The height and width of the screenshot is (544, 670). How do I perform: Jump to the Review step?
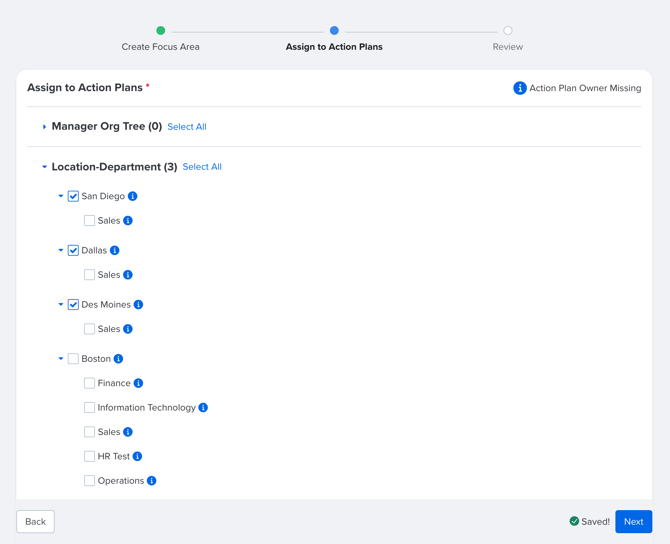pyautogui.click(x=508, y=31)
